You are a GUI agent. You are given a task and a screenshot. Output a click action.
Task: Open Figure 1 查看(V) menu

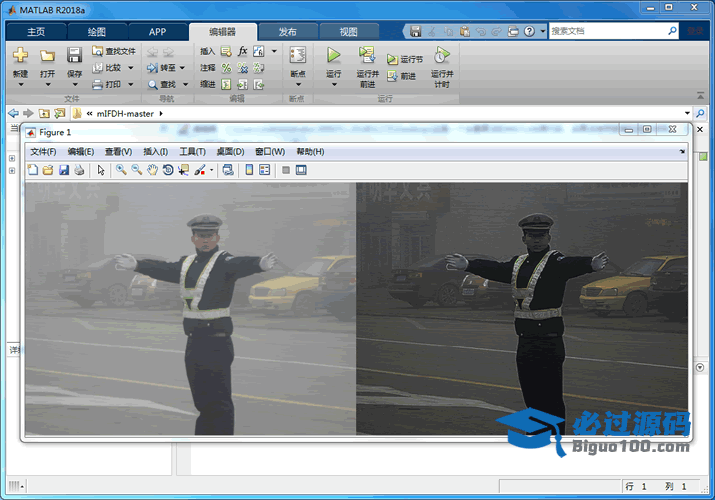[119, 152]
